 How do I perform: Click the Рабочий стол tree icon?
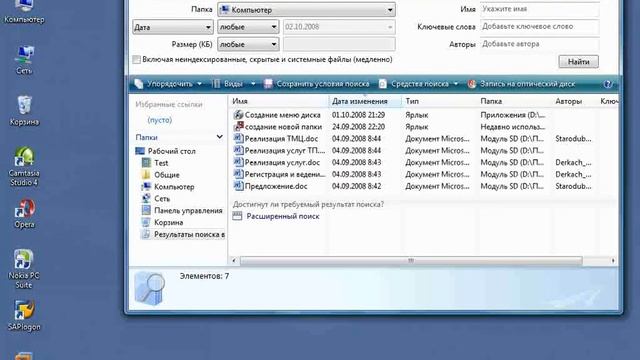tap(140, 151)
